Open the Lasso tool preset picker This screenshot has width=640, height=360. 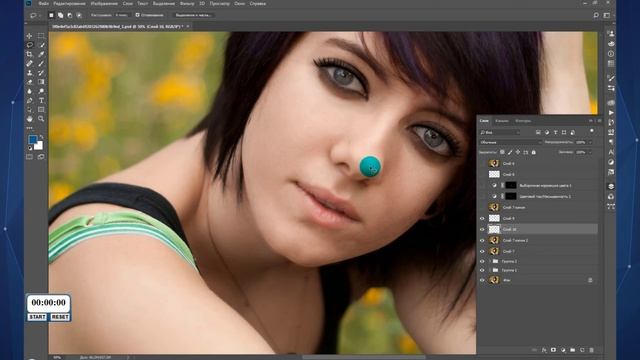pyautogui.click(x=35, y=15)
